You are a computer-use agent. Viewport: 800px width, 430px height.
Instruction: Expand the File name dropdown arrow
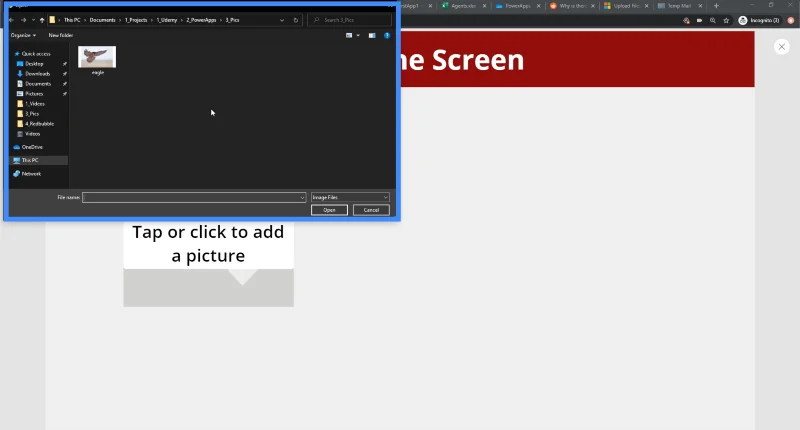click(x=302, y=197)
